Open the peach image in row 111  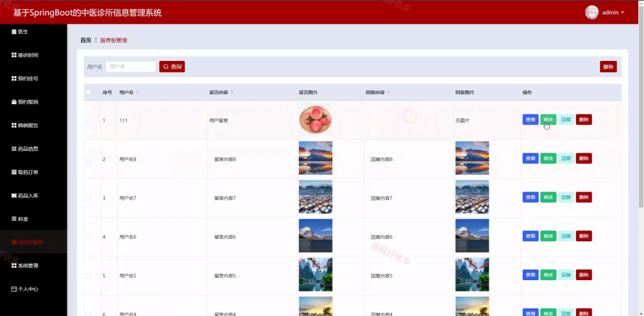tap(316, 120)
